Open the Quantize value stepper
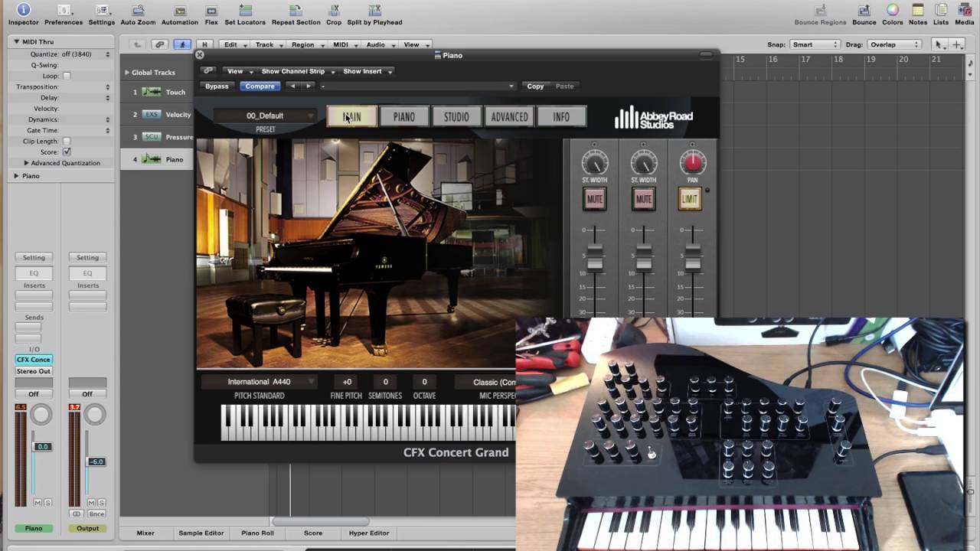The width and height of the screenshot is (980, 551). (107, 54)
